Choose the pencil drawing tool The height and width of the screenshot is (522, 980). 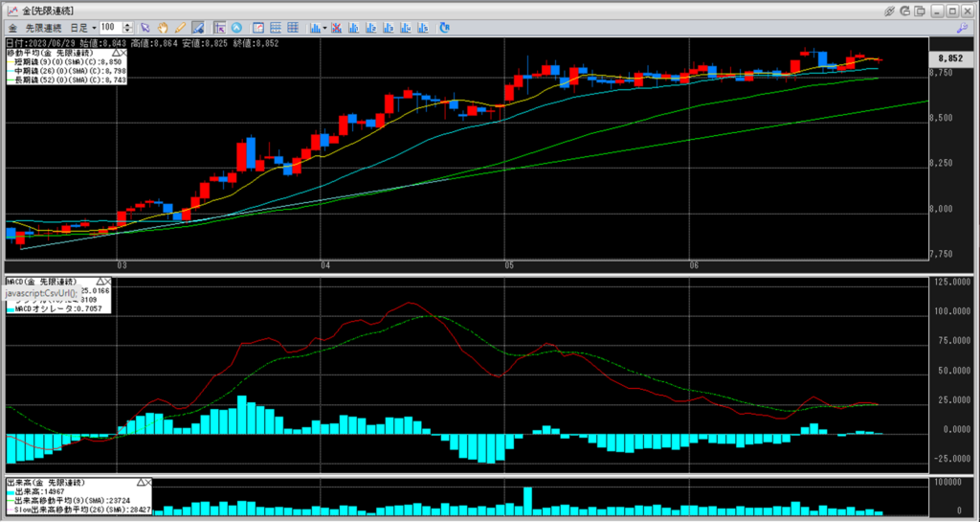pos(180,28)
